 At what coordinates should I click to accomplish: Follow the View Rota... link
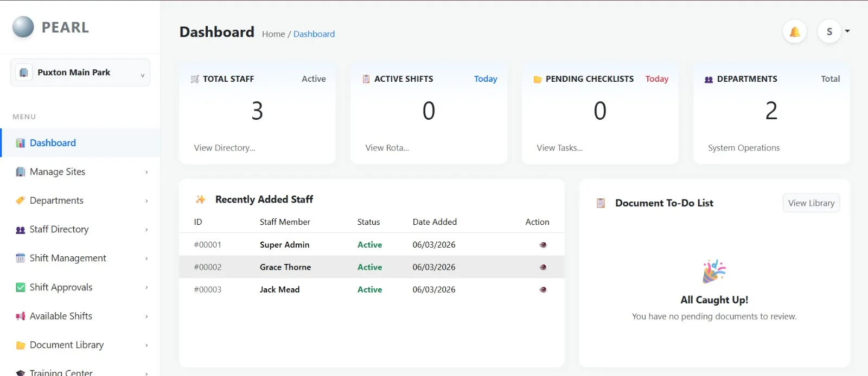click(387, 148)
